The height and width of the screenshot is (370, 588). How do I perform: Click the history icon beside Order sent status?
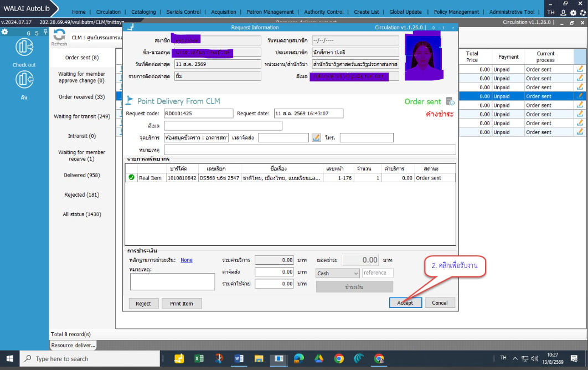(x=450, y=101)
